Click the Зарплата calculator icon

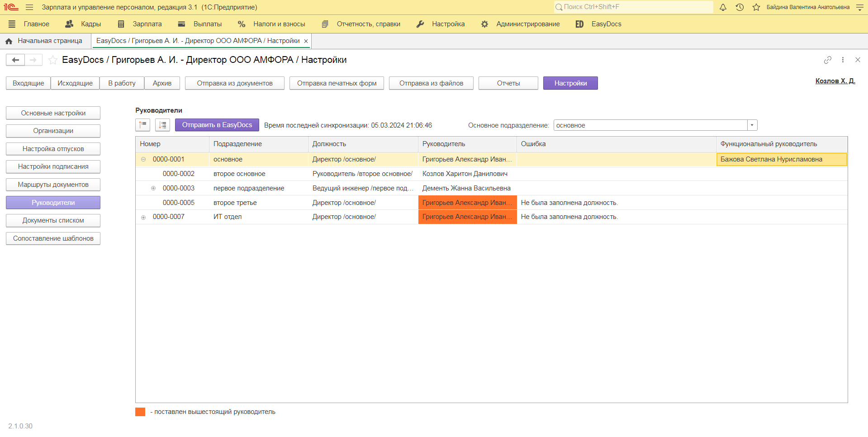pyautogui.click(x=121, y=24)
